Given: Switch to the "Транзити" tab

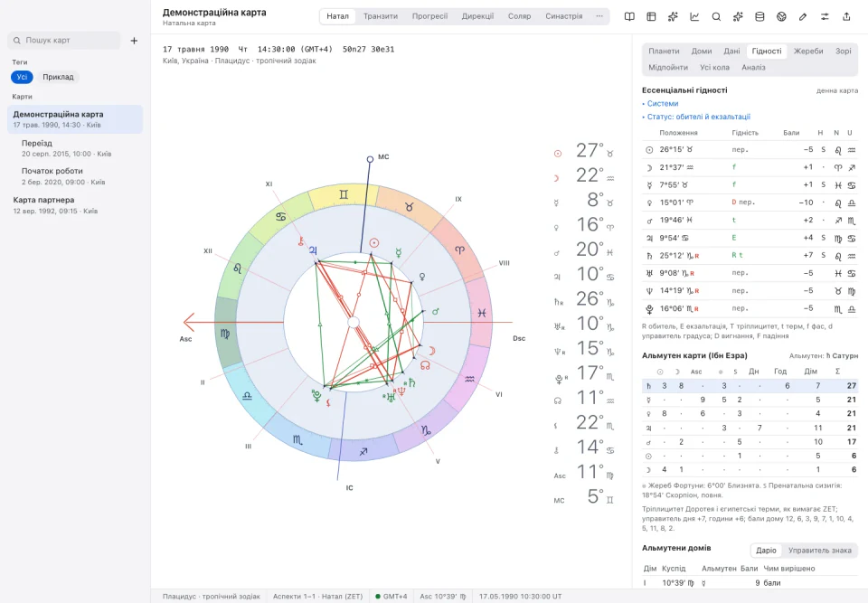Looking at the screenshot, I should [381, 16].
